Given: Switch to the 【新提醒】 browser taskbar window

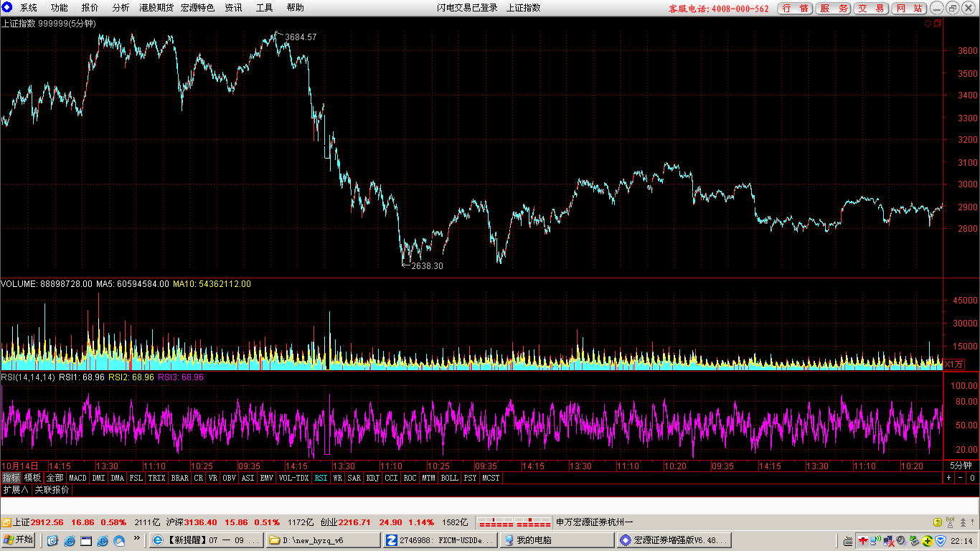Looking at the screenshot, I should (x=206, y=540).
